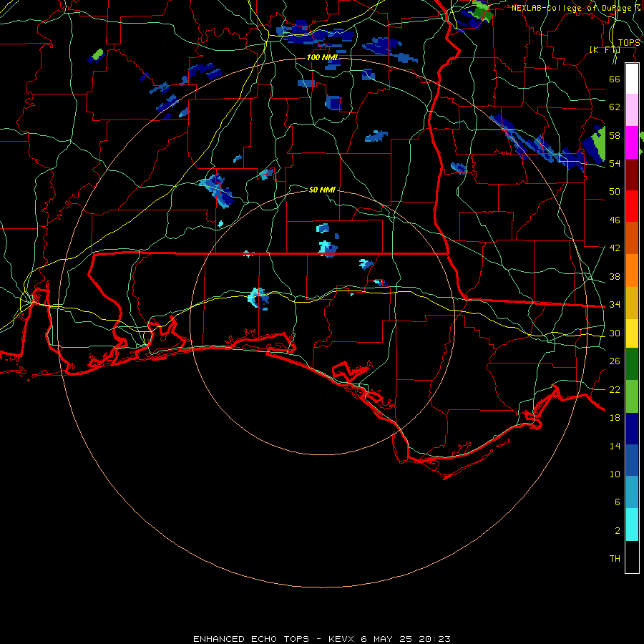Viewport: 644px width, 644px height.
Task: Click the dark green 30 kft legend swatch
Action: coord(632,364)
